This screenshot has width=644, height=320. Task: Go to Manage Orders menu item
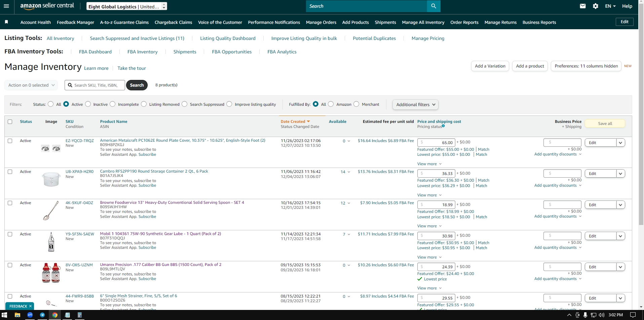point(321,22)
